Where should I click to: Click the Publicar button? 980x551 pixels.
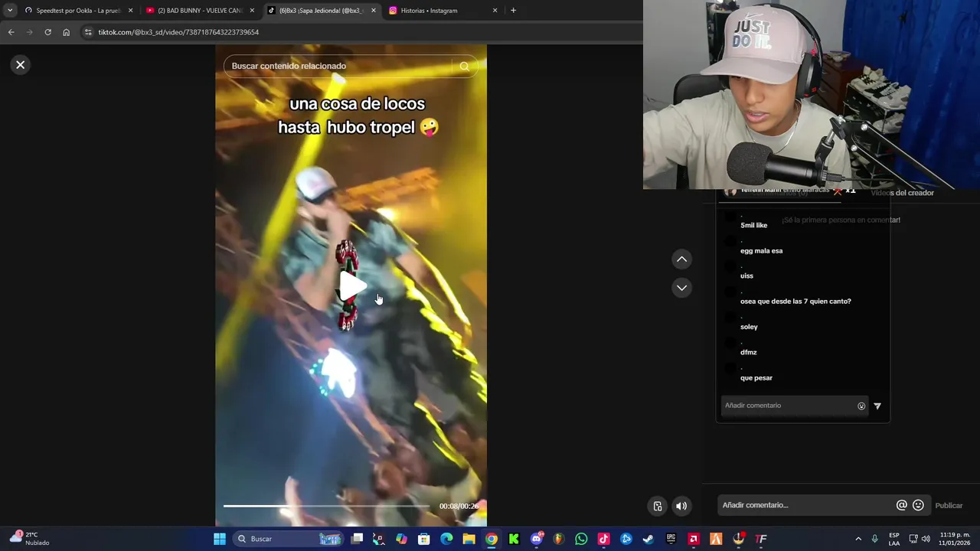pos(949,505)
